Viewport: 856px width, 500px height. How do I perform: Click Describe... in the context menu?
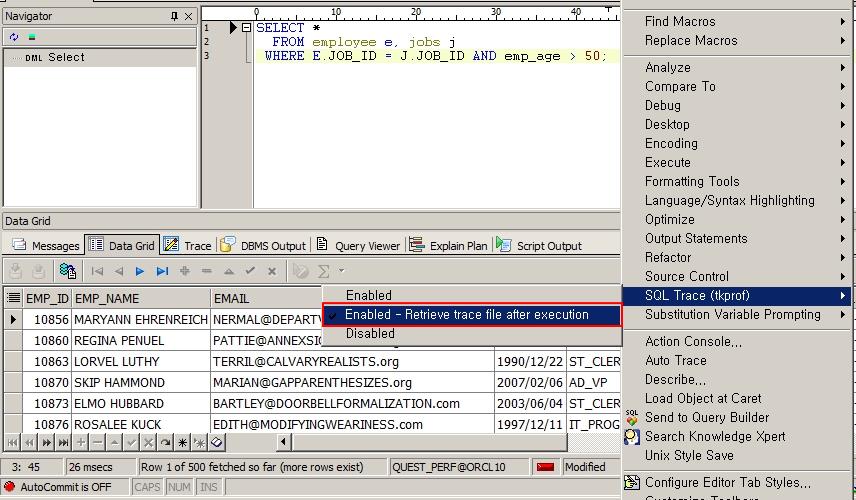[x=675, y=380]
